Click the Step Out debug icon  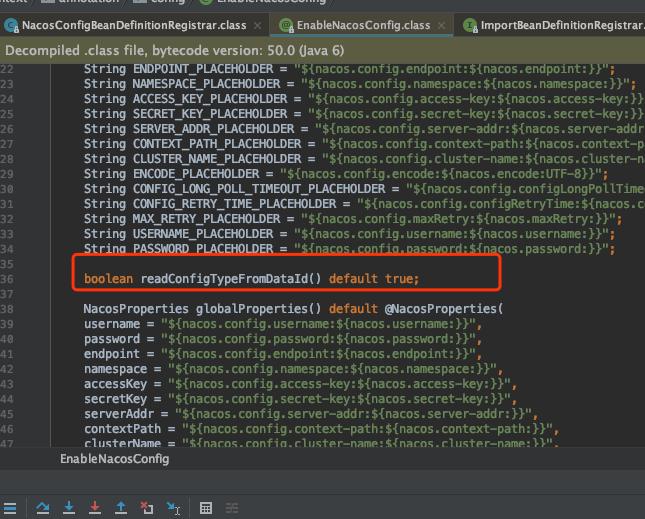point(121,508)
